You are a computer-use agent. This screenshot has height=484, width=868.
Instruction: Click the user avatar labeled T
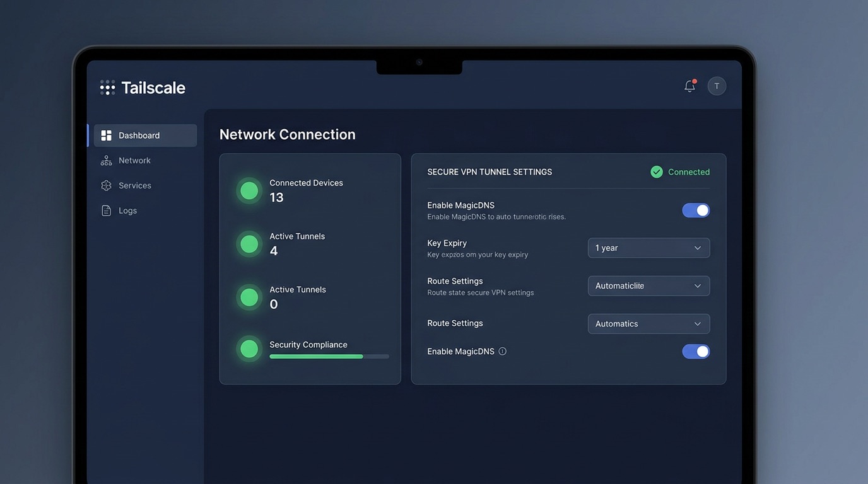[x=717, y=86]
